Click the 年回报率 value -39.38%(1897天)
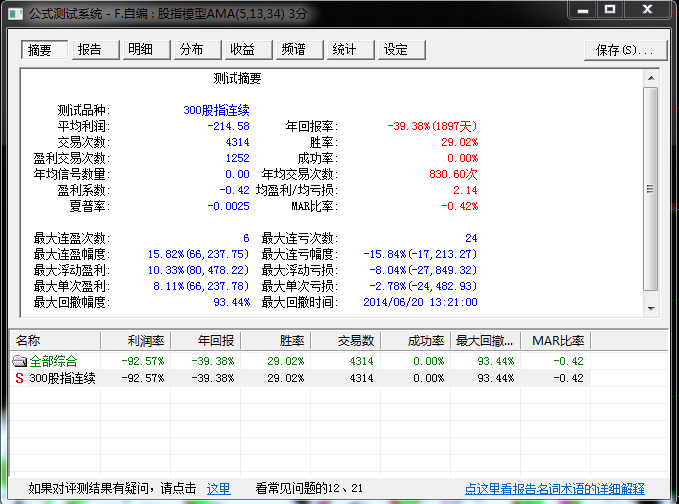Screen dimensions: 679x504 tap(432, 126)
